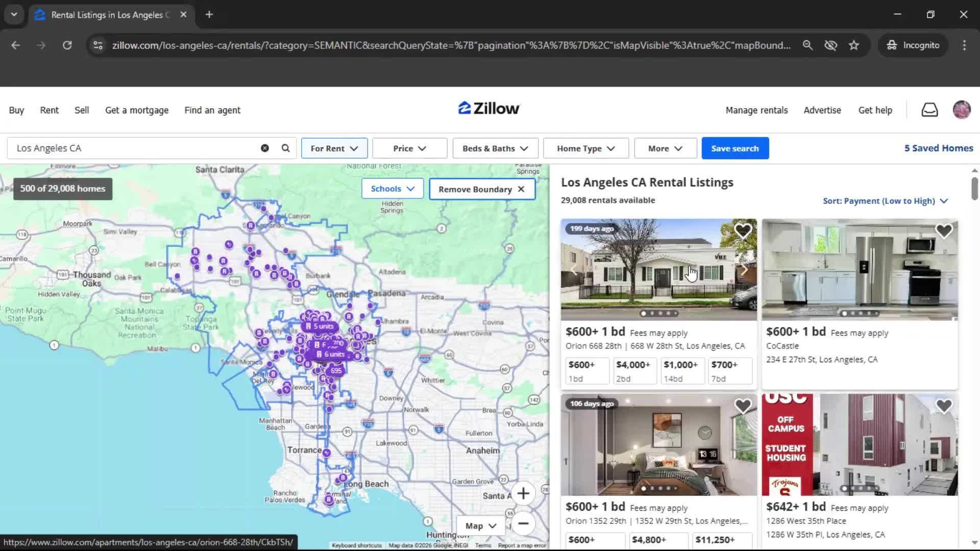Save the Orion 668 28th listing with heart

(x=743, y=231)
